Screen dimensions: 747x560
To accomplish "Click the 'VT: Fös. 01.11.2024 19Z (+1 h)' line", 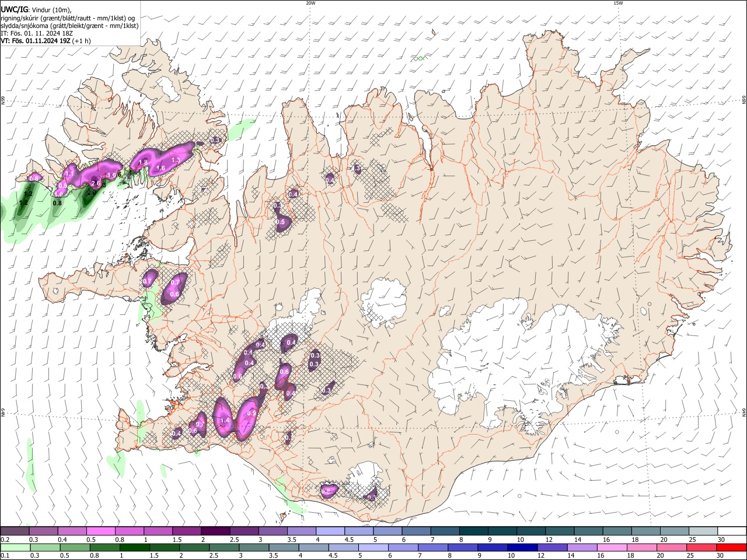I will click(46, 41).
